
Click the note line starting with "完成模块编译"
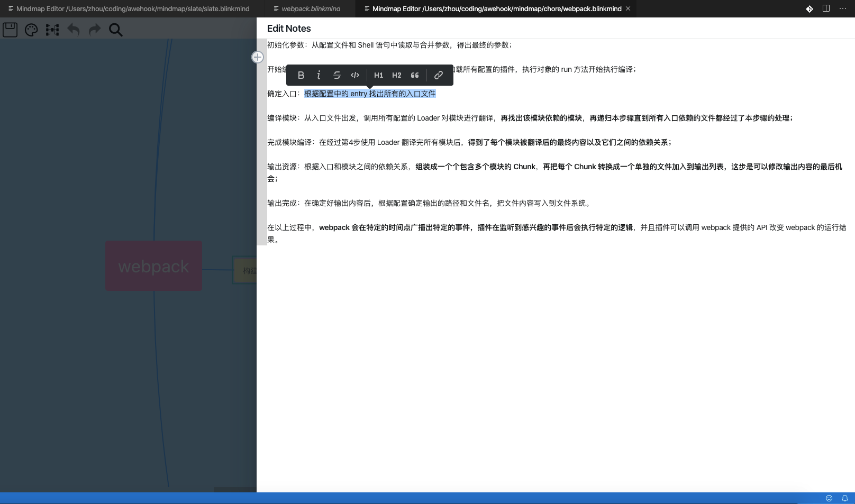[x=469, y=142]
